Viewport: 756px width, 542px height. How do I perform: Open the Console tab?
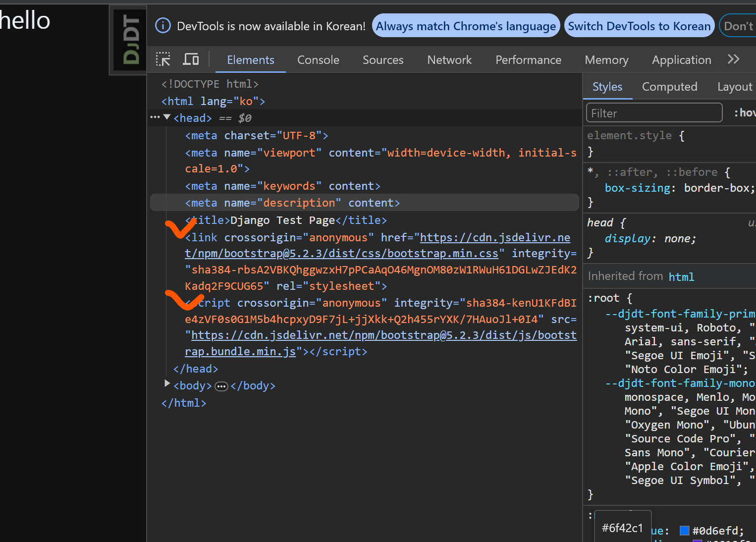click(318, 60)
